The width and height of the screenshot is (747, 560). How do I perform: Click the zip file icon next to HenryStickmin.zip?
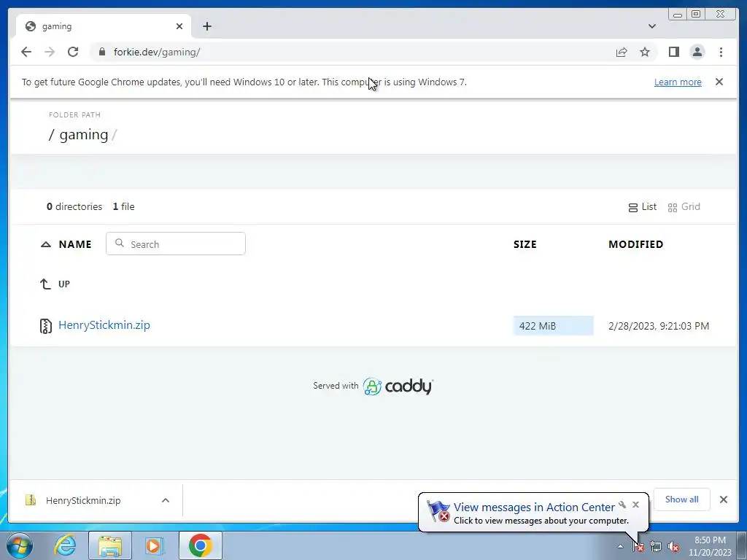pos(45,326)
